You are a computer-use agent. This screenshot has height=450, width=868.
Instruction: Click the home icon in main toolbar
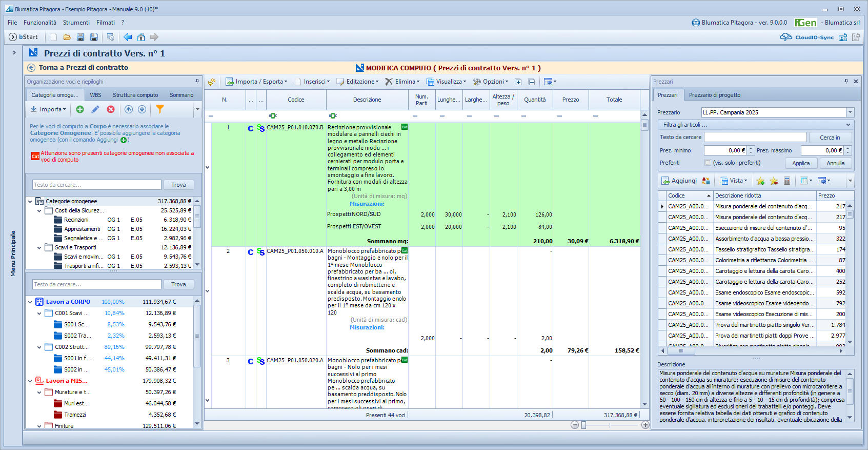(x=141, y=37)
